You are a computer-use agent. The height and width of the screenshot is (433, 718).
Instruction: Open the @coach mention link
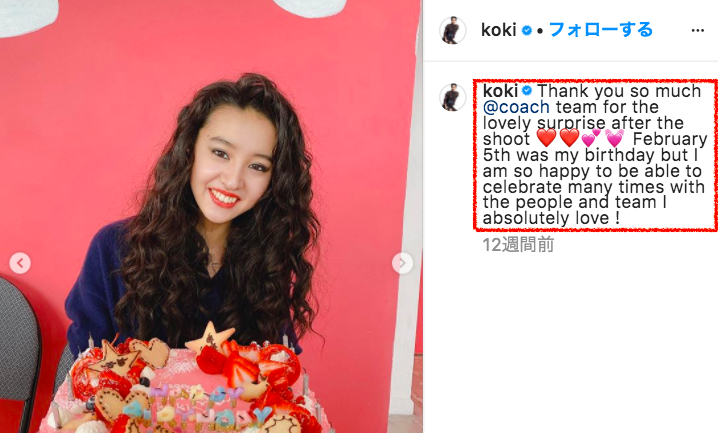pos(516,107)
